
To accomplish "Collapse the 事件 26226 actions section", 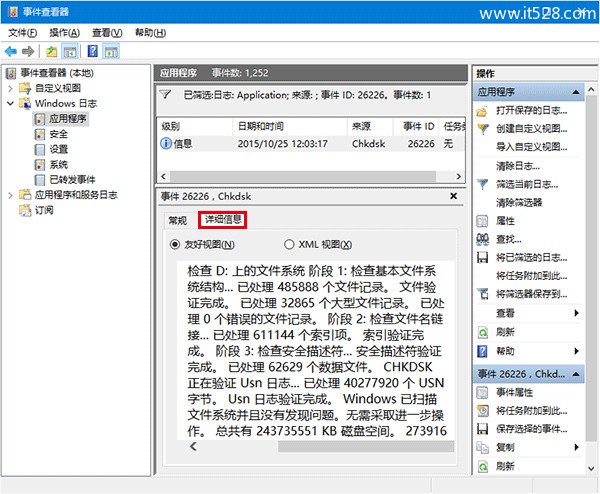I will (x=576, y=374).
